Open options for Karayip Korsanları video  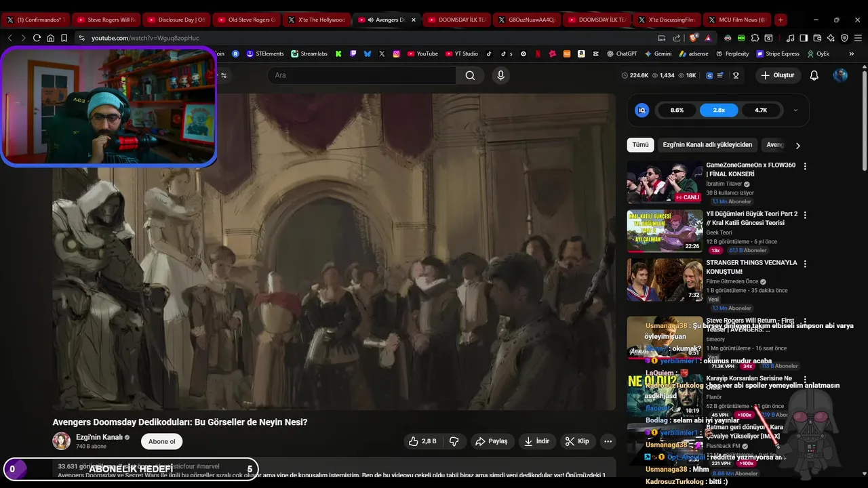[x=805, y=380]
